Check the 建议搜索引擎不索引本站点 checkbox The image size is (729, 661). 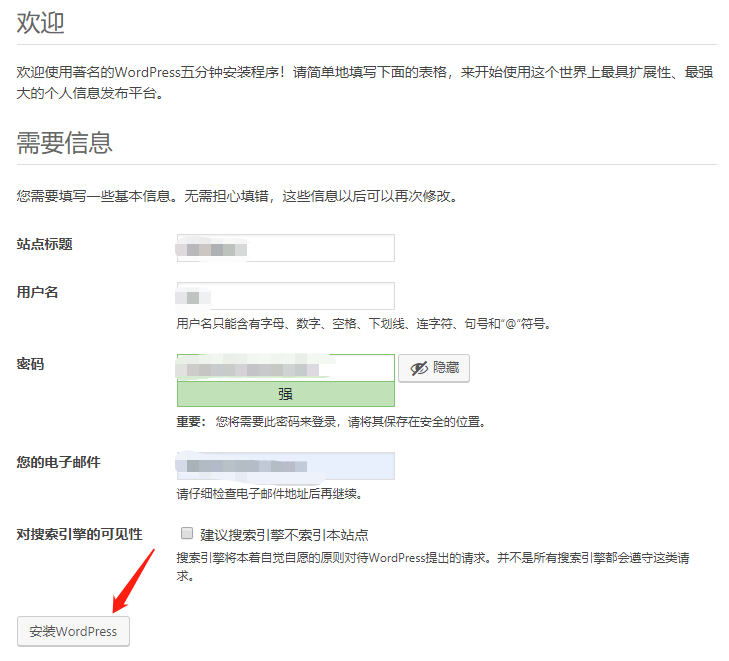[x=187, y=533]
